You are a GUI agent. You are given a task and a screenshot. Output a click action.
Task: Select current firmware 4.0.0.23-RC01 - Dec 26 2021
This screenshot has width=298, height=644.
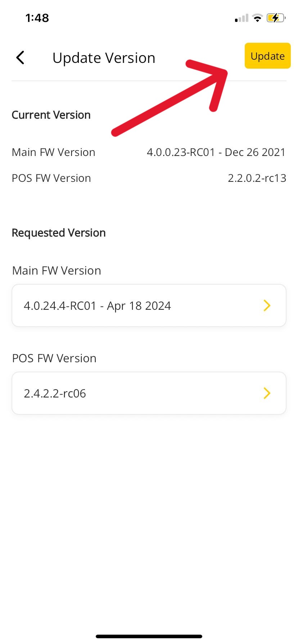tap(216, 152)
